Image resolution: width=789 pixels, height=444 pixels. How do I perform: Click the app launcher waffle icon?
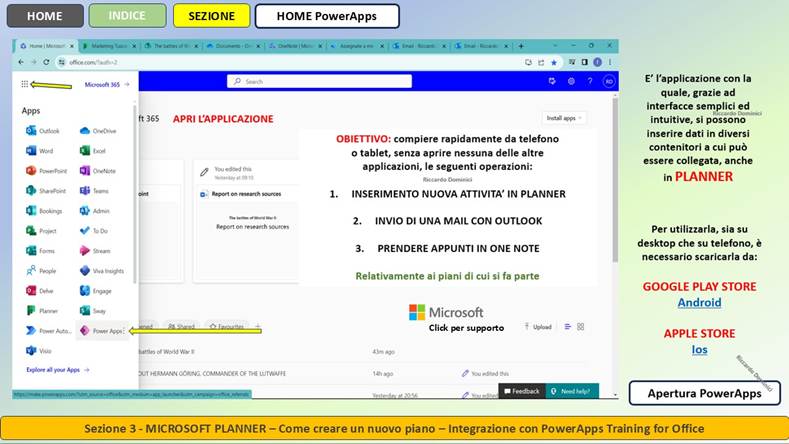tap(25, 84)
